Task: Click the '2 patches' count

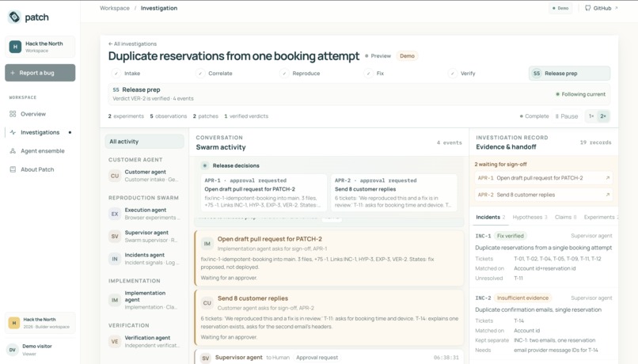Action: [206, 116]
